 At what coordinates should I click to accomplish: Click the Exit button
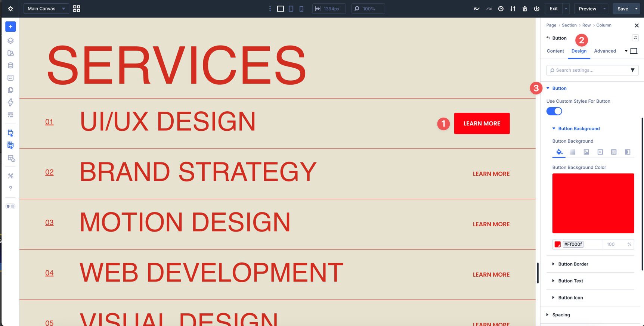(554, 9)
